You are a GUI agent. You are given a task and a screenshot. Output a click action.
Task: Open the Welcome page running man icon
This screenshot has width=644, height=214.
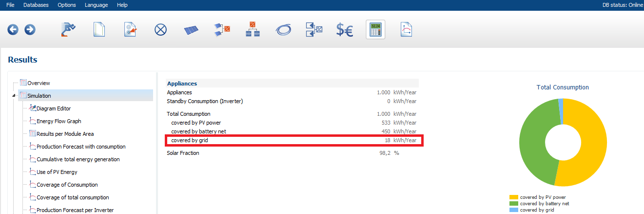pyautogui.click(x=68, y=30)
